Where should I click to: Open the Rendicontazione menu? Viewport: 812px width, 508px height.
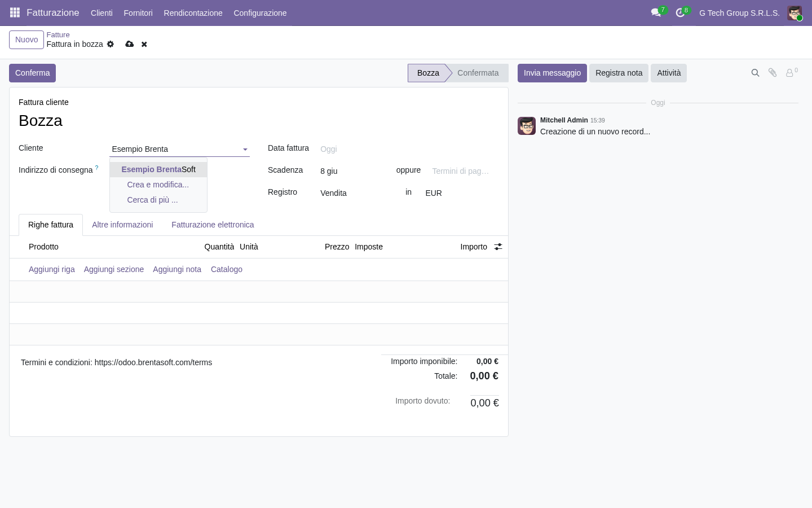coord(193,12)
